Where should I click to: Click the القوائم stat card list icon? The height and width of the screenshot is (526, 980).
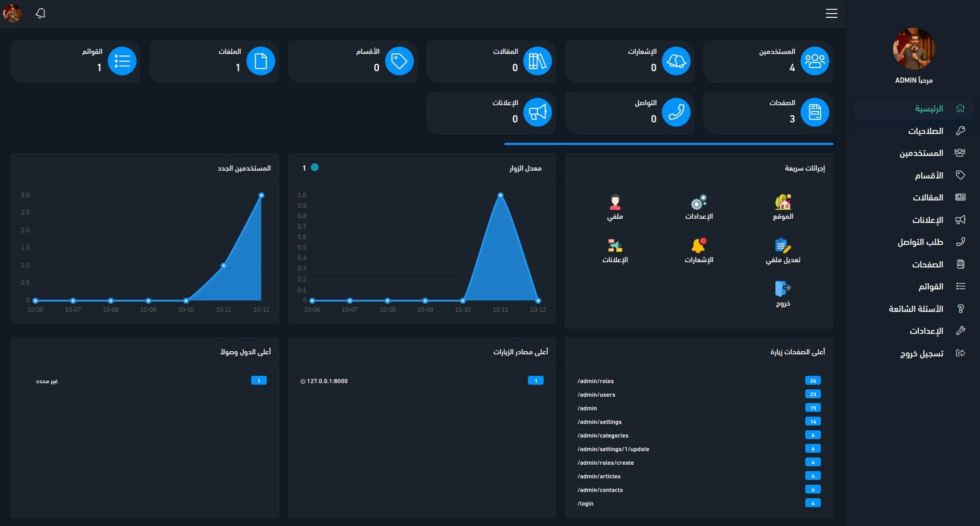click(x=122, y=61)
